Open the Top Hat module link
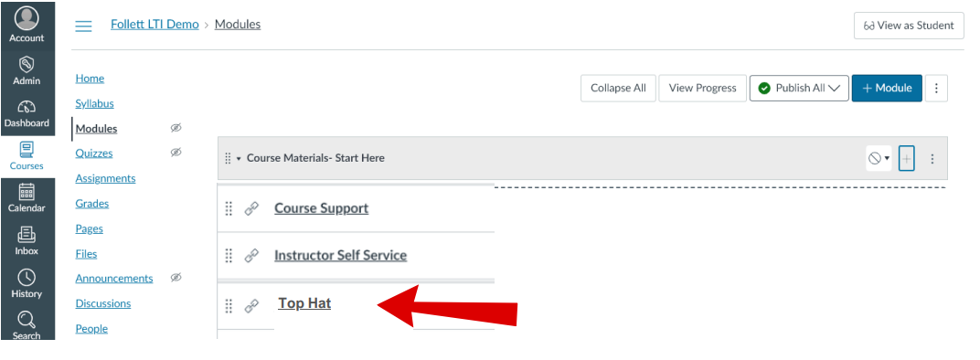Viewport: 980px width, 360px height. click(304, 303)
